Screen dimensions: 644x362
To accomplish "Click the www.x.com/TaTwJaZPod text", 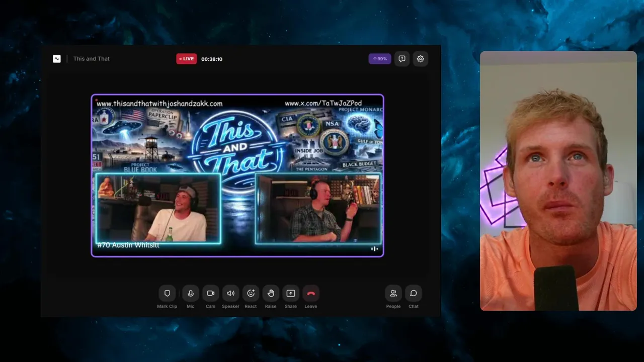I will click(x=323, y=104).
